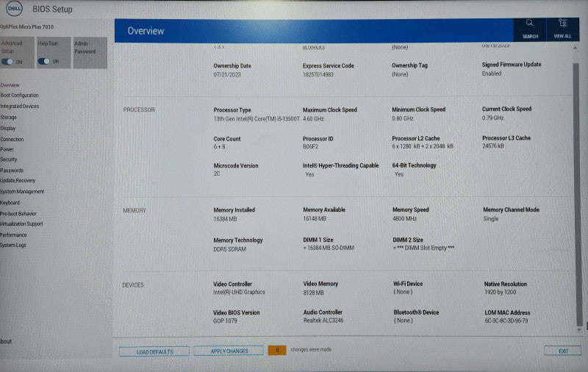Go to the Storage menu item
This screenshot has width=588, height=372.
click(x=8, y=117)
